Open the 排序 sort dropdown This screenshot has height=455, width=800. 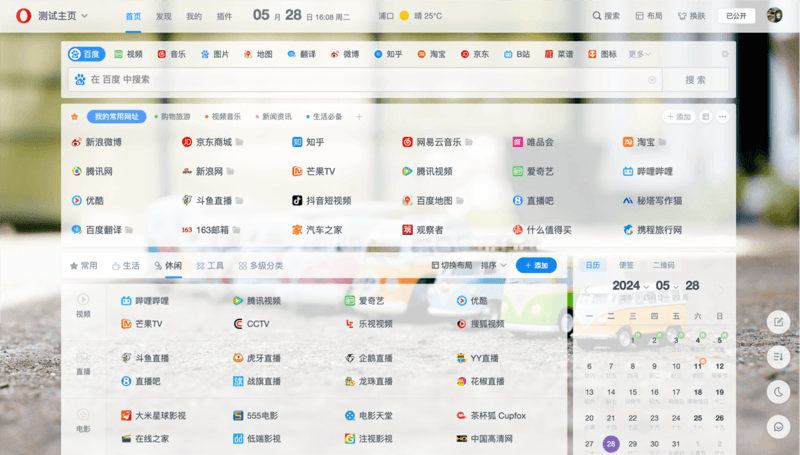pyautogui.click(x=493, y=265)
